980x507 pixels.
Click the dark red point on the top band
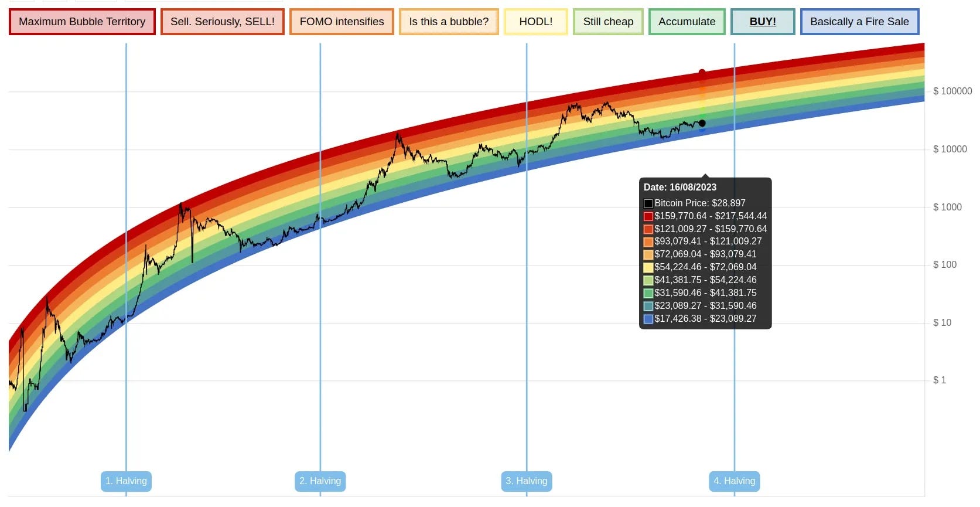(702, 73)
